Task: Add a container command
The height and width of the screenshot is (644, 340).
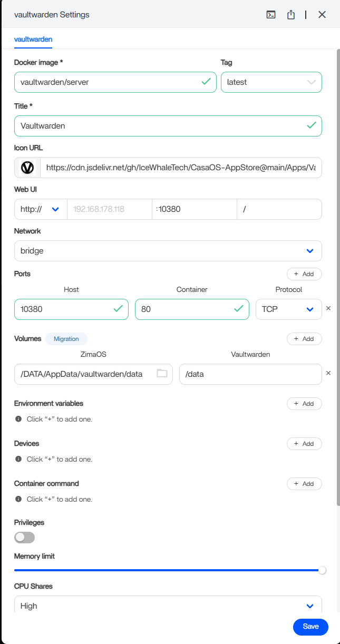Action: [x=304, y=484]
